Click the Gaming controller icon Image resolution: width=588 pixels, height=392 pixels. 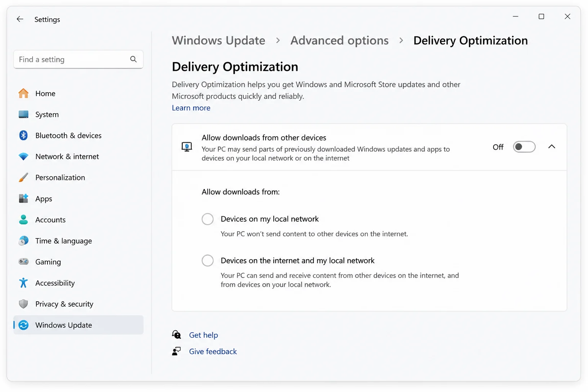tap(23, 262)
